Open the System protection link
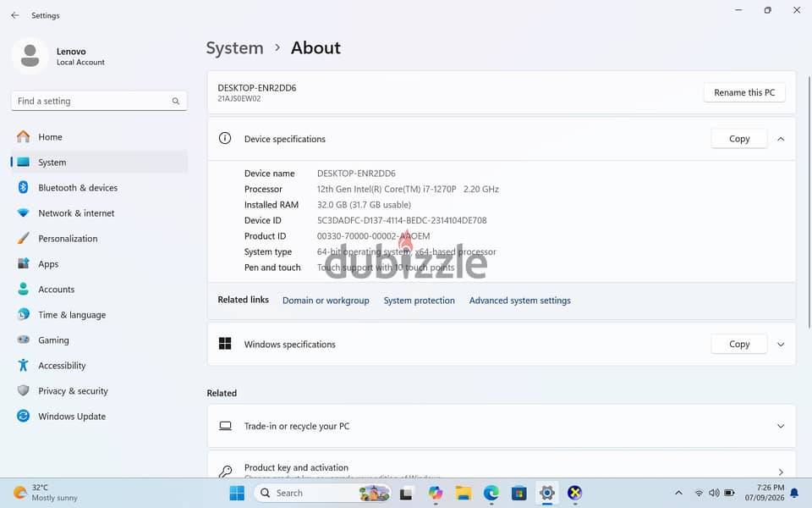The width and height of the screenshot is (812, 508). tap(419, 300)
